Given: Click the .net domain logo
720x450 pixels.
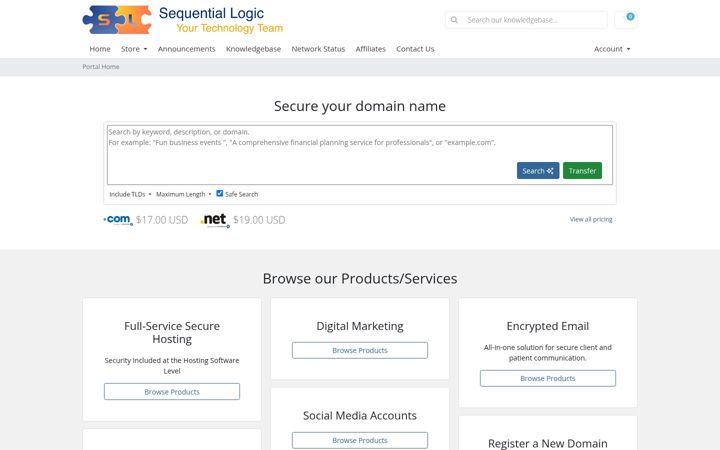Looking at the screenshot, I should point(215,220).
